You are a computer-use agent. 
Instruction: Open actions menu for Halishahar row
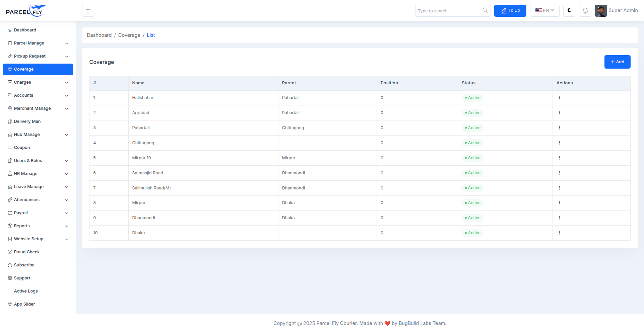(x=559, y=98)
